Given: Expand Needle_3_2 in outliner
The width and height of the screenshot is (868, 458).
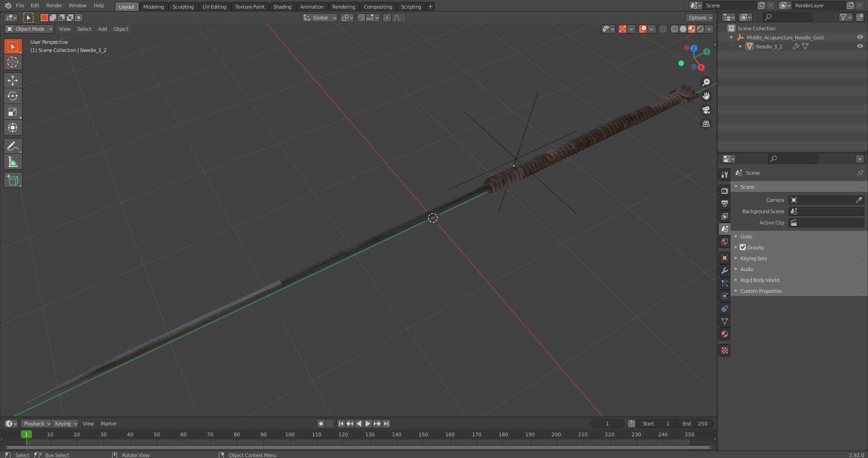Looking at the screenshot, I should [x=740, y=46].
